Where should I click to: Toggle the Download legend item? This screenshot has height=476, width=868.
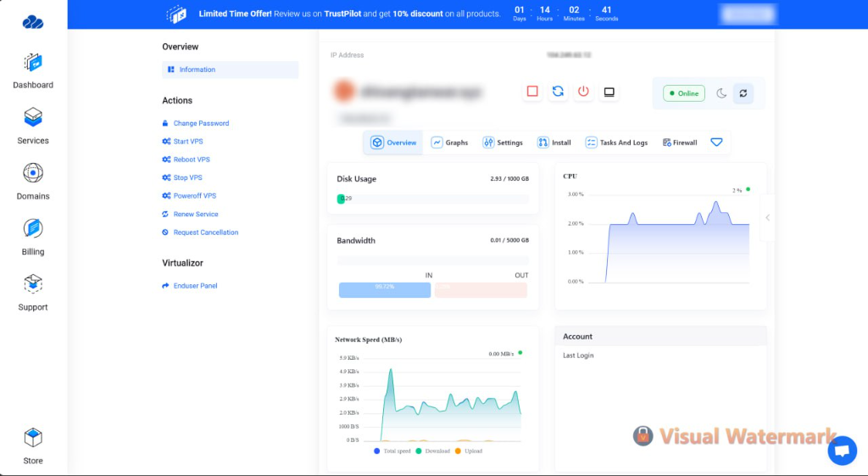[433, 451]
